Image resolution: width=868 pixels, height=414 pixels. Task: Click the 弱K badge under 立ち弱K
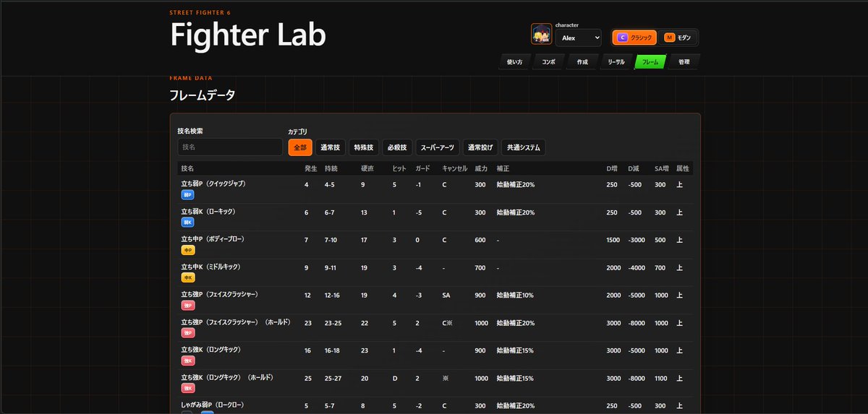pyautogui.click(x=187, y=223)
